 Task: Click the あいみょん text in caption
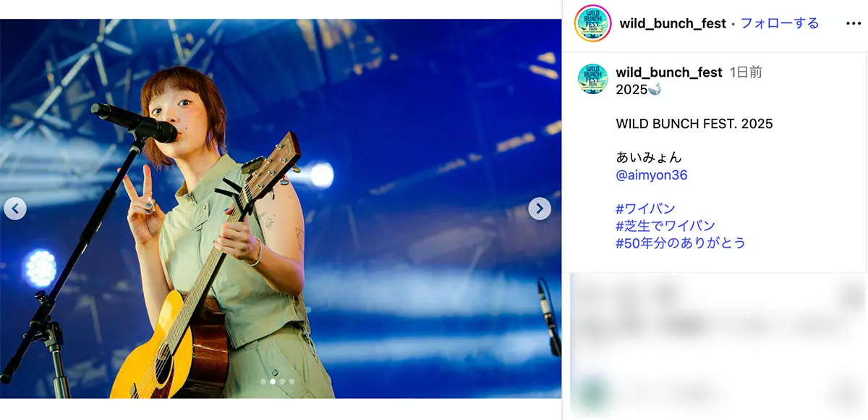pyautogui.click(x=649, y=157)
